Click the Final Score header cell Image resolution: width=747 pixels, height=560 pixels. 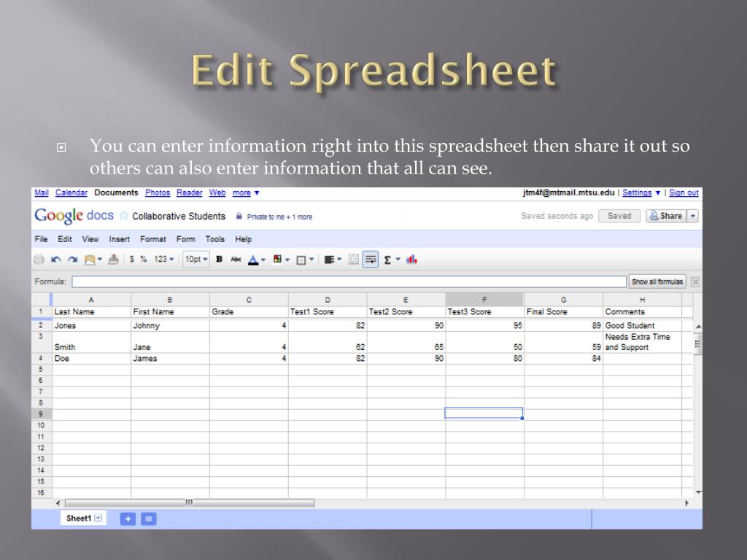tap(563, 312)
